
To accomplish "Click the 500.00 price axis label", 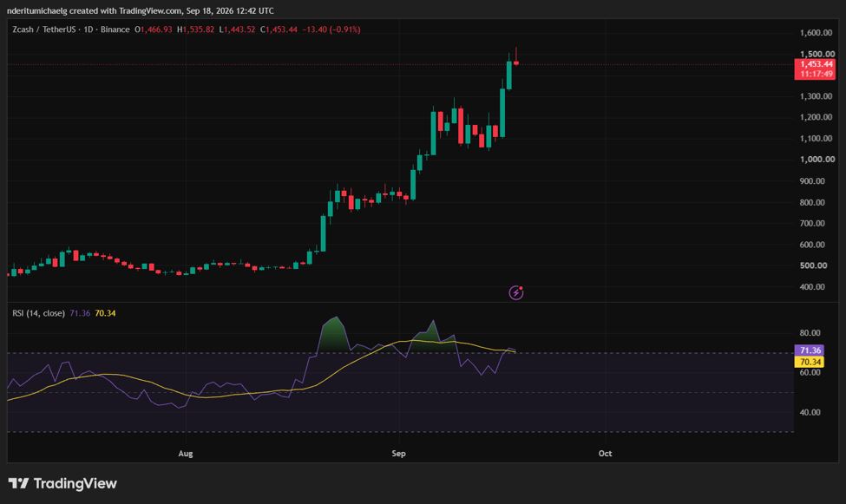I will (x=813, y=265).
